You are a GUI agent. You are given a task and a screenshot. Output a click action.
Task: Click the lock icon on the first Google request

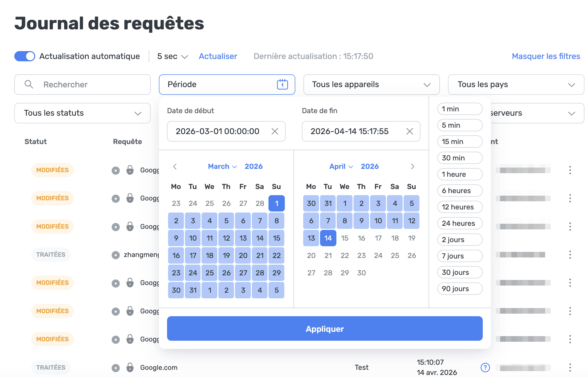click(130, 170)
